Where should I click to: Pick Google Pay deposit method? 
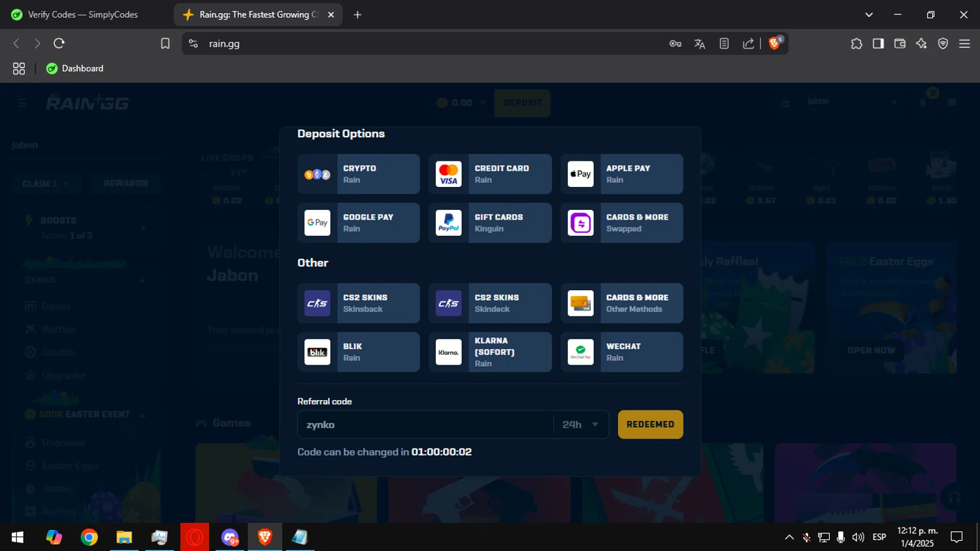tap(359, 223)
